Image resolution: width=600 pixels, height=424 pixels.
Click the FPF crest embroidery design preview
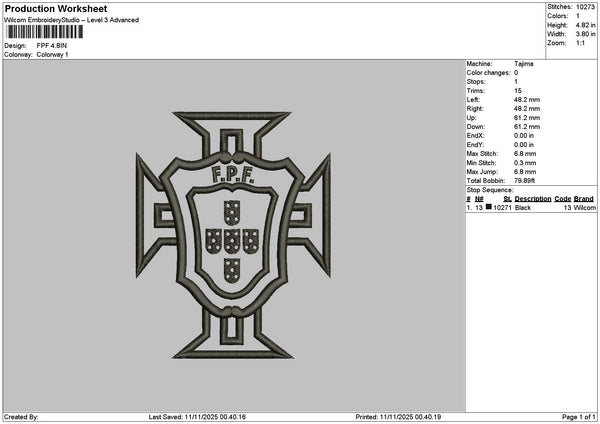[x=233, y=235]
